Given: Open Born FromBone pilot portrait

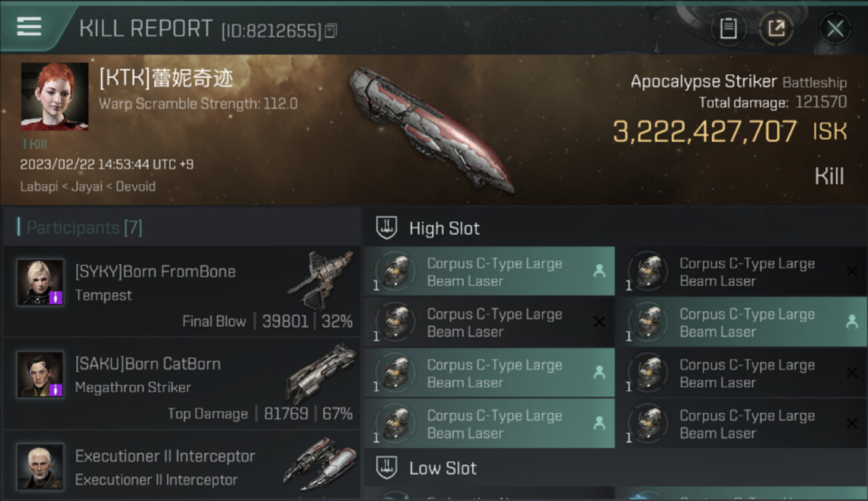Looking at the screenshot, I should pos(41,283).
